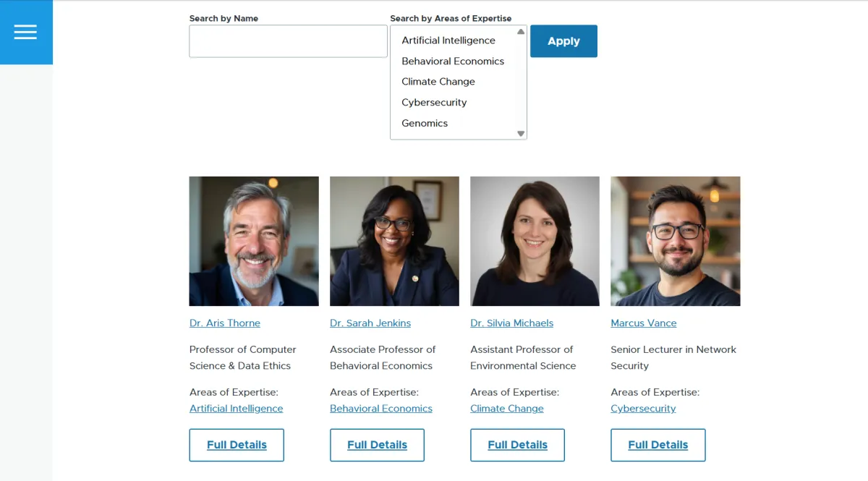Image resolution: width=868 pixels, height=481 pixels.
Task: Open Dr. Sarah Jenkins' photo
Action: [x=394, y=241]
